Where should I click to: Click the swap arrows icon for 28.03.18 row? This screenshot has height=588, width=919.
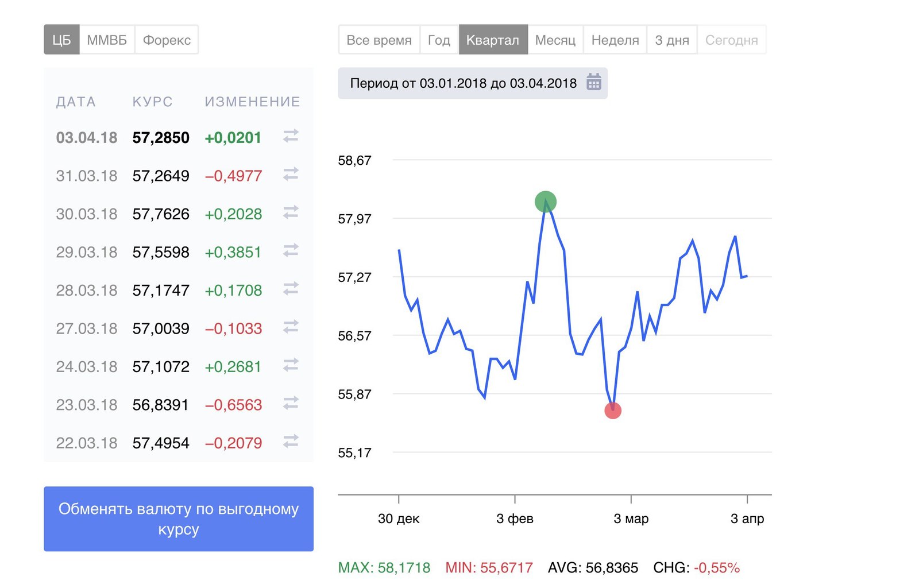click(291, 289)
